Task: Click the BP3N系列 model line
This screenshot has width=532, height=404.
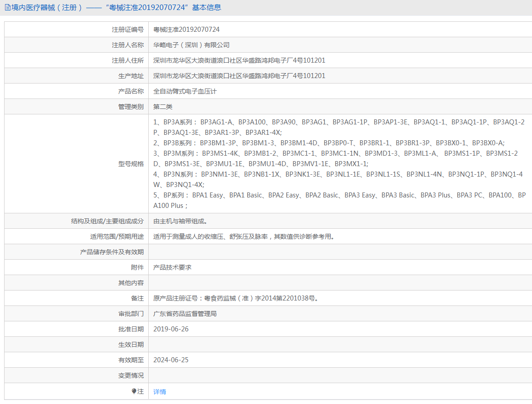Action: 338,179
